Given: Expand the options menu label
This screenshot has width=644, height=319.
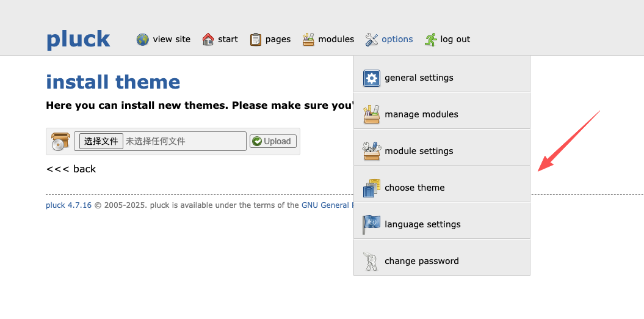Looking at the screenshot, I should (397, 40).
